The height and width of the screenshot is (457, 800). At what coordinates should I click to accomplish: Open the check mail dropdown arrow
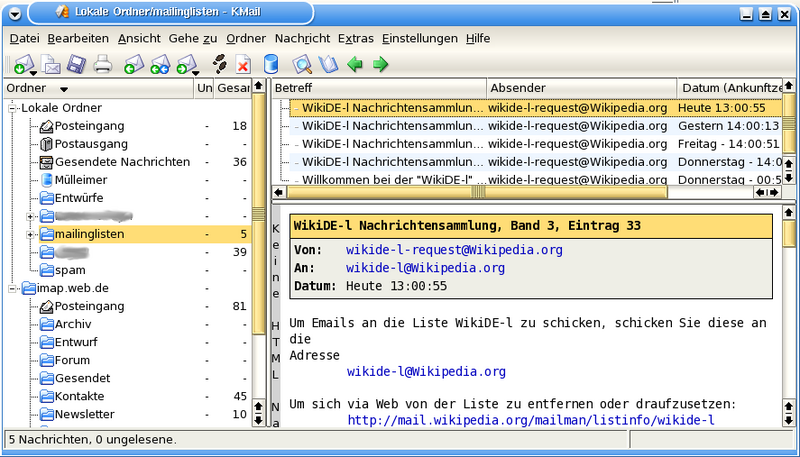coord(33,72)
